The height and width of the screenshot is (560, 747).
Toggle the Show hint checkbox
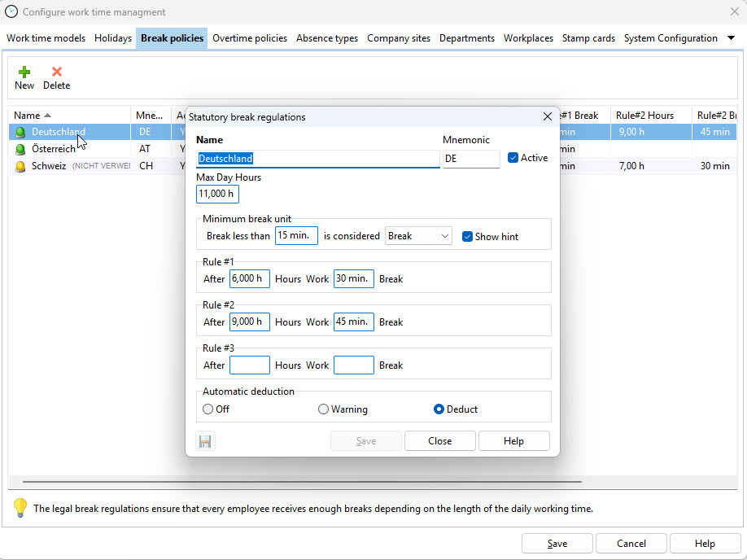tap(467, 237)
